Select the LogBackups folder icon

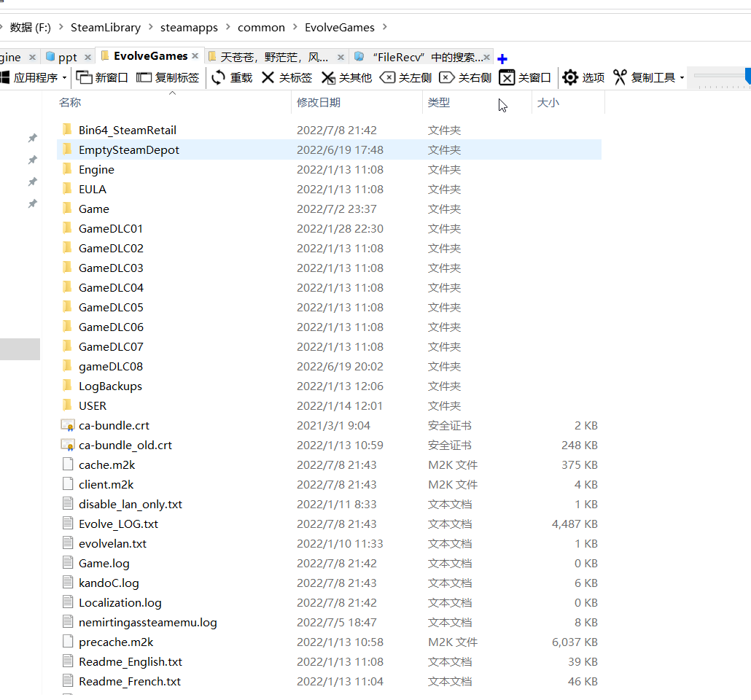point(67,385)
